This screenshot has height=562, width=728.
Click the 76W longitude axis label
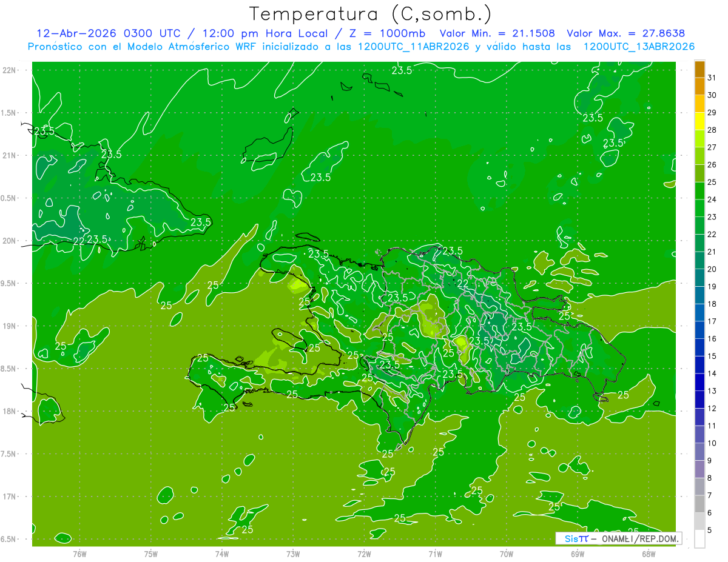point(79,554)
